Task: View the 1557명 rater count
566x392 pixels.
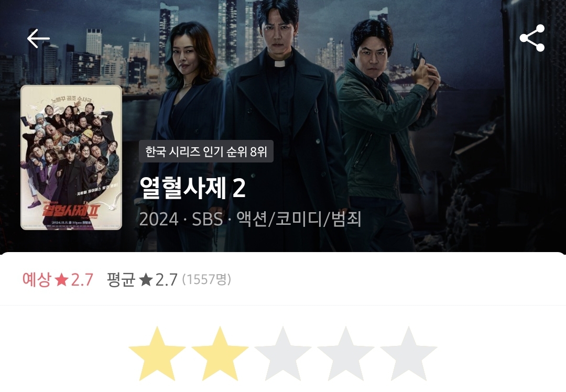Action: (206, 279)
